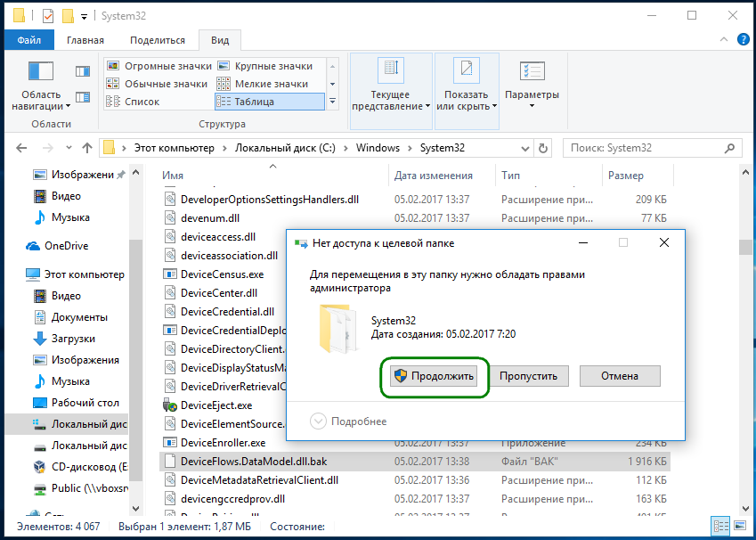Open the recent locations dropdown arrow
This screenshot has width=756, height=540.
(69, 148)
